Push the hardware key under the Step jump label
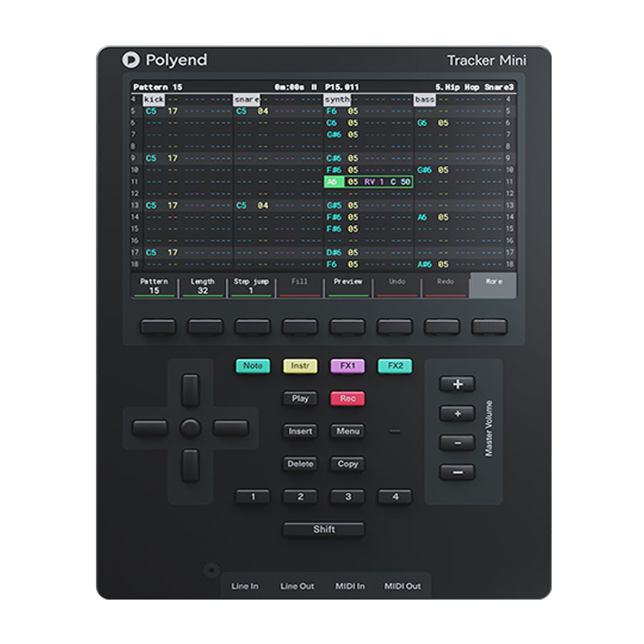 tap(253, 327)
